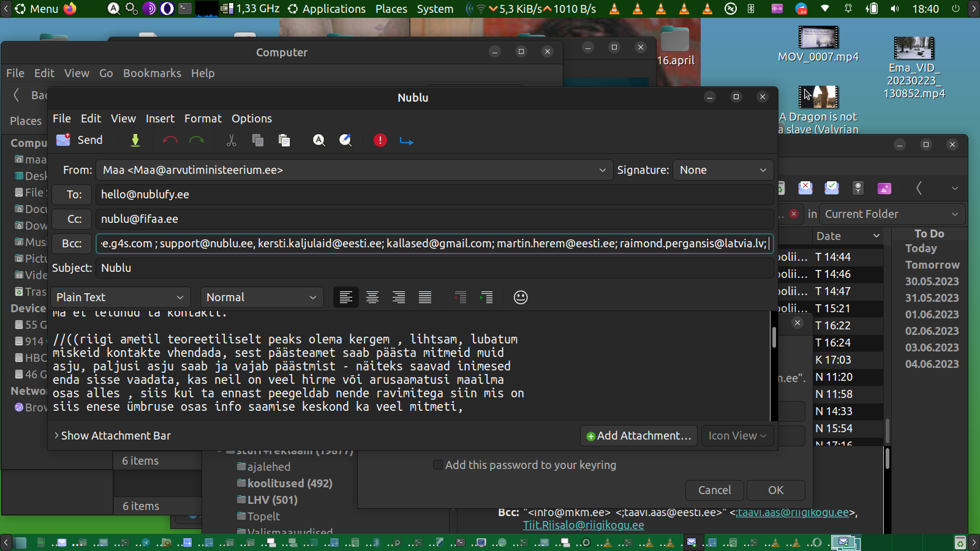Save draft using green download arrow icon
Screen dimensions: 980x551
pos(135,141)
